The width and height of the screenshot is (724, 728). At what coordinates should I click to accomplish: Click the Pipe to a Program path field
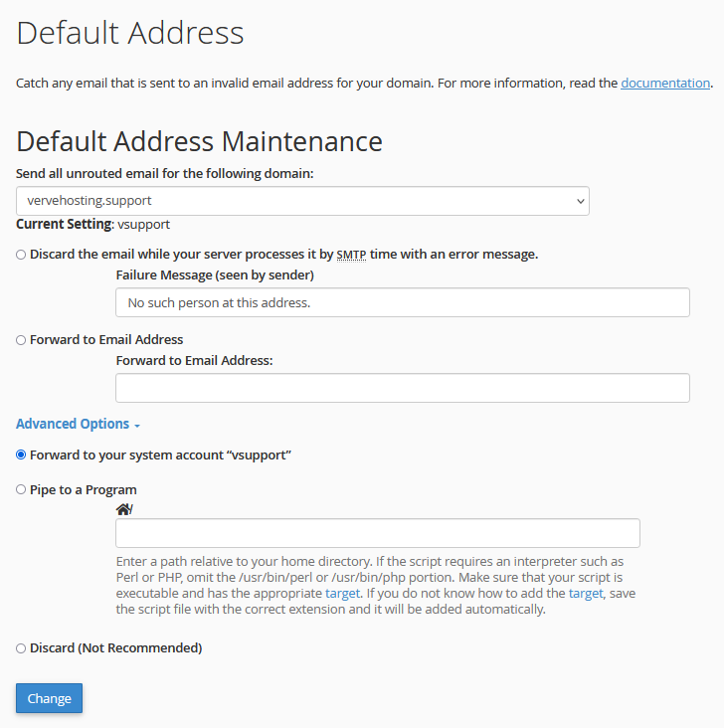click(378, 533)
